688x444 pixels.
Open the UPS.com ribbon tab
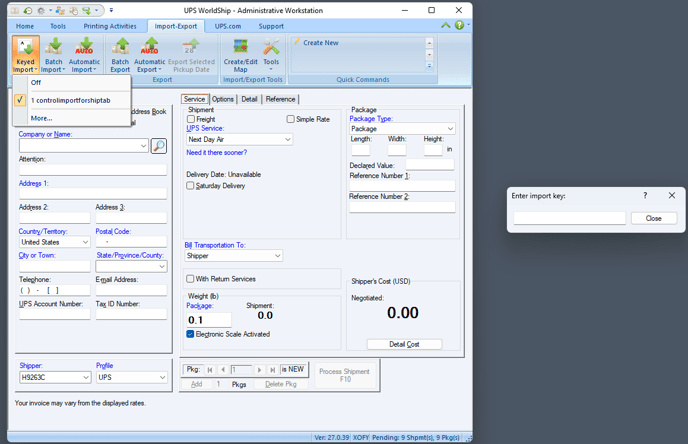click(228, 26)
